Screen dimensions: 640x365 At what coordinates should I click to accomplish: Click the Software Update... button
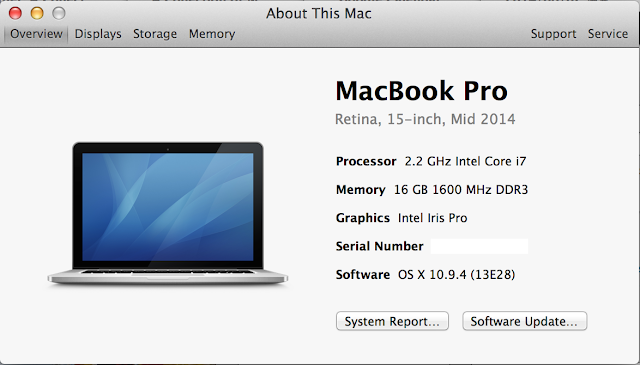click(x=524, y=321)
